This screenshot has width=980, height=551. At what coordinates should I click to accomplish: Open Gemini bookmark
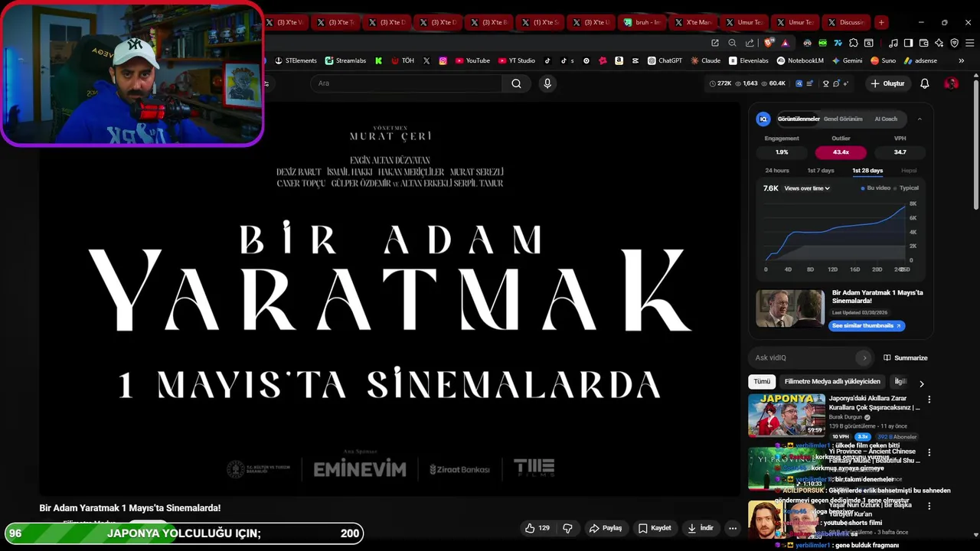[847, 60]
